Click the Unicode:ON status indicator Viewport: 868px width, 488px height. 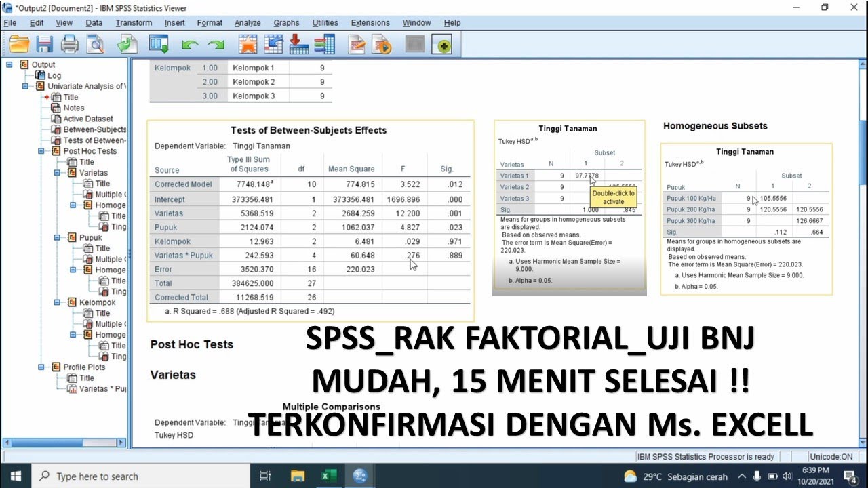point(833,457)
